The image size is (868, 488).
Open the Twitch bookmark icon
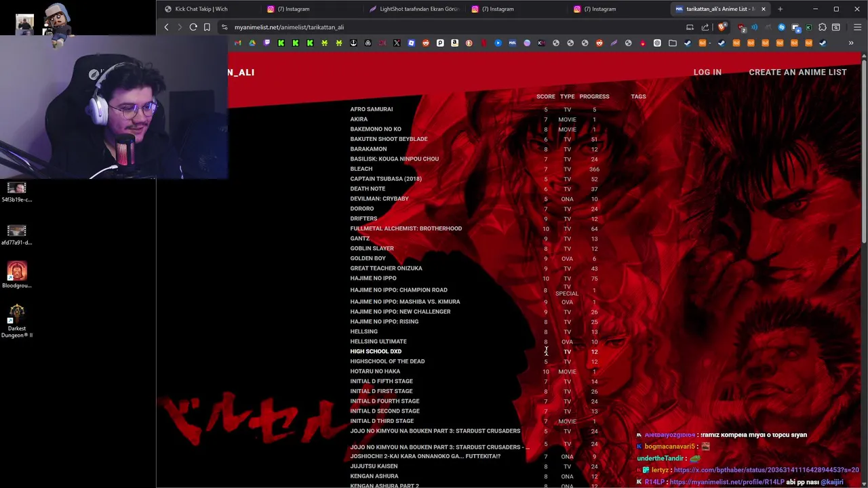coord(267,43)
